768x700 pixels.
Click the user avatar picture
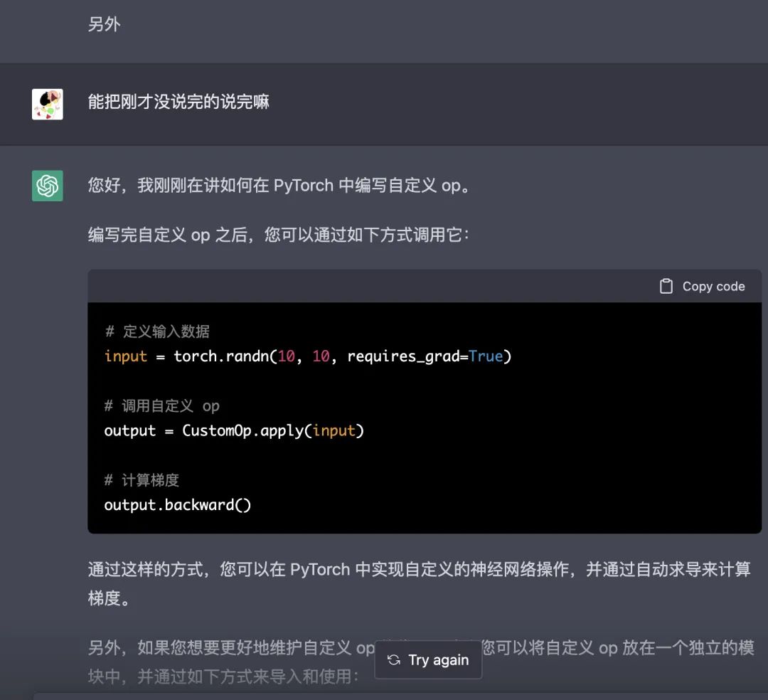pyautogui.click(x=48, y=105)
